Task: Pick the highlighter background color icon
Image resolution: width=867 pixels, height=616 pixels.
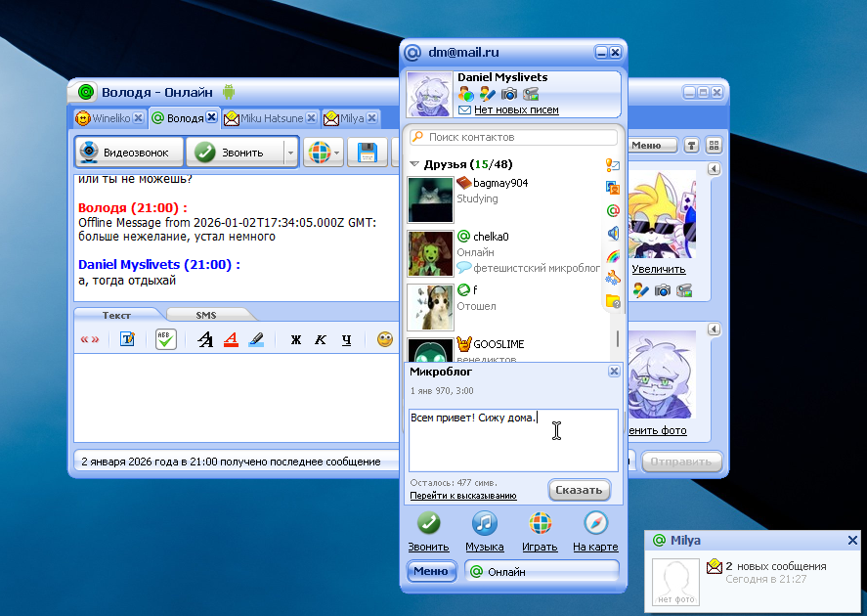Action: tap(256, 339)
